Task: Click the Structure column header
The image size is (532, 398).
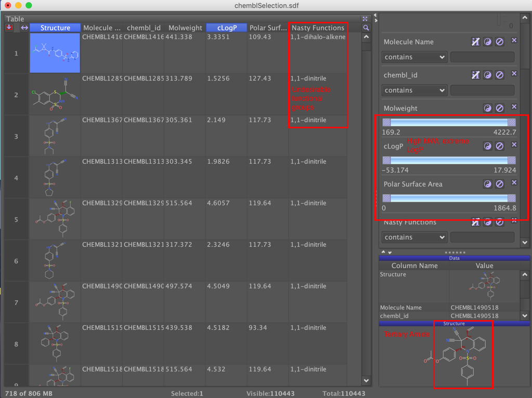Action: coord(55,28)
